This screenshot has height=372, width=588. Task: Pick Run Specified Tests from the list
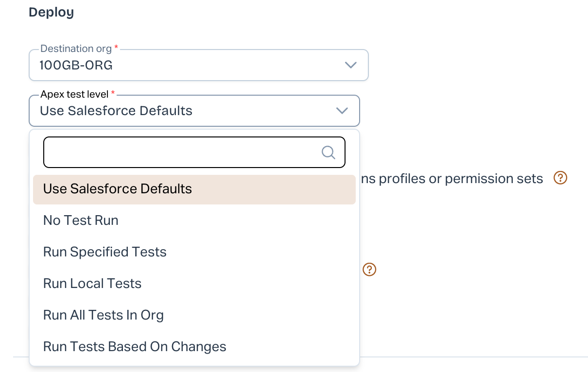point(105,252)
